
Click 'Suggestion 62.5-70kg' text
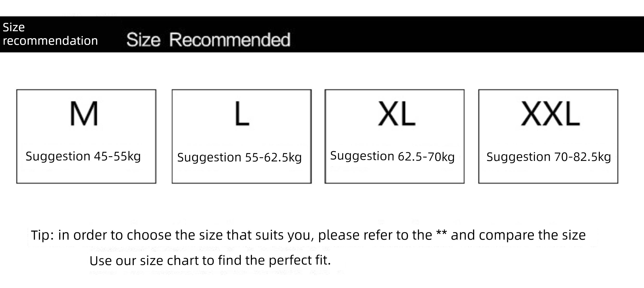(392, 156)
